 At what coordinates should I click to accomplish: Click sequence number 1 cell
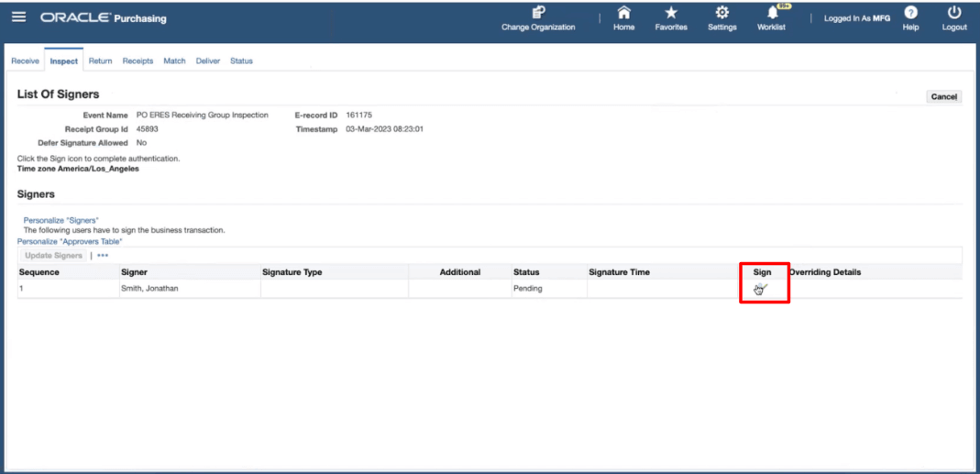point(68,289)
